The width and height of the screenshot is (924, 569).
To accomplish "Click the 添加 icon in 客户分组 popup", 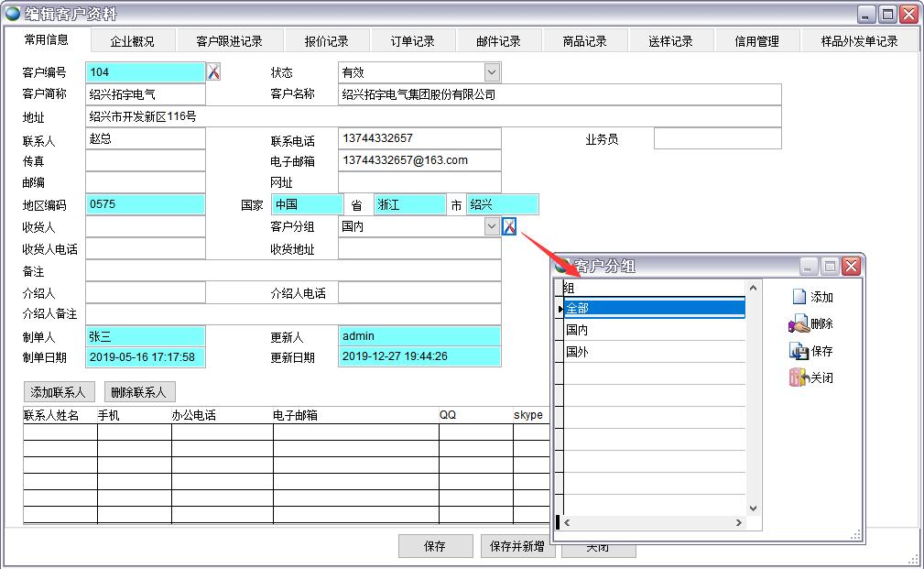I will [799, 297].
